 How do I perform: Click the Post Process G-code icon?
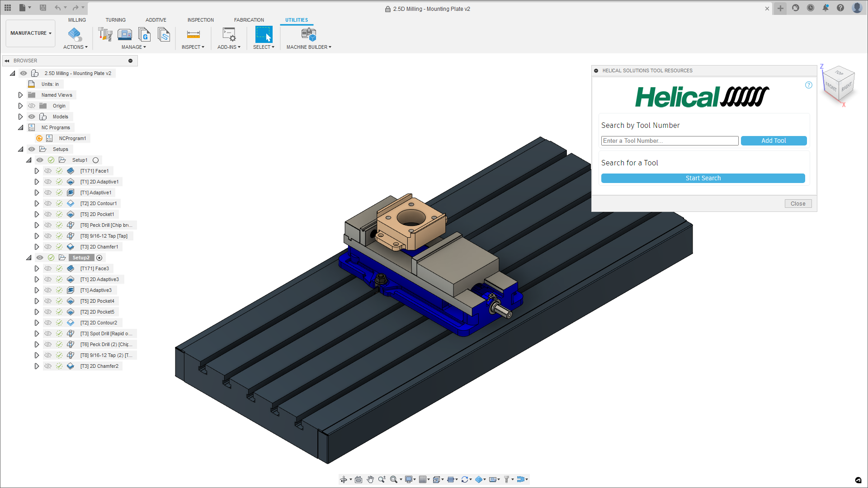[x=144, y=34]
